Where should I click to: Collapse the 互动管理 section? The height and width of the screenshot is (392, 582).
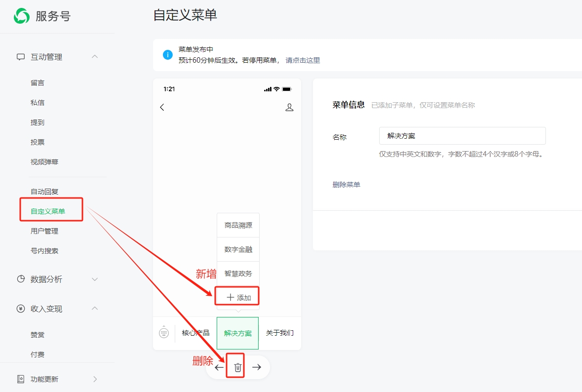pyautogui.click(x=95, y=57)
